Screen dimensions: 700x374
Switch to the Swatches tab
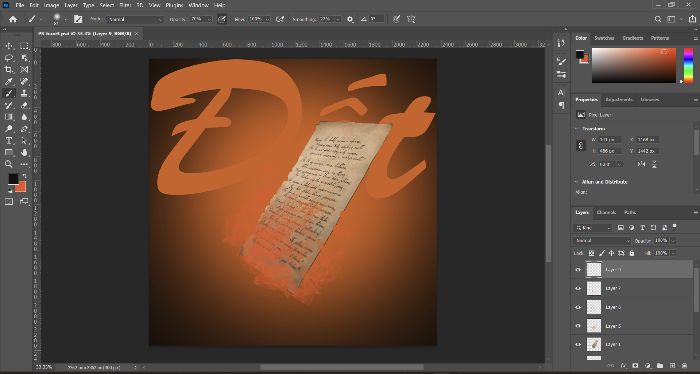point(604,38)
